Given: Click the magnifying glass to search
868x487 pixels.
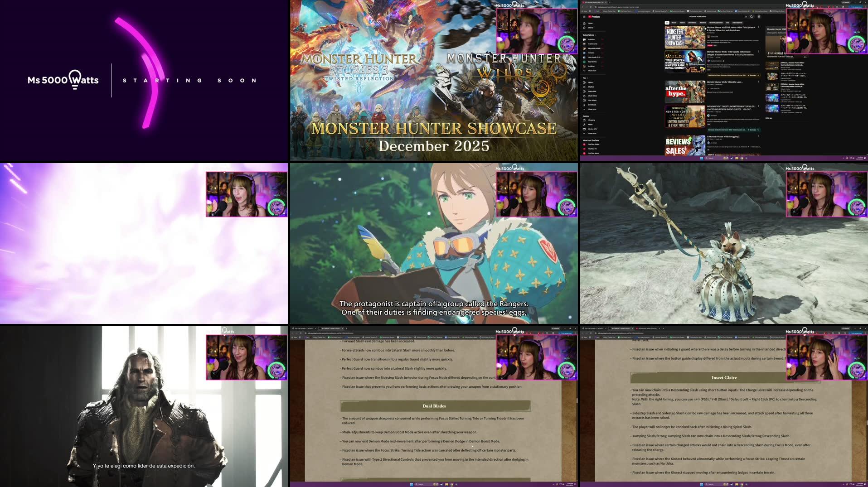Looking at the screenshot, I should point(752,17).
